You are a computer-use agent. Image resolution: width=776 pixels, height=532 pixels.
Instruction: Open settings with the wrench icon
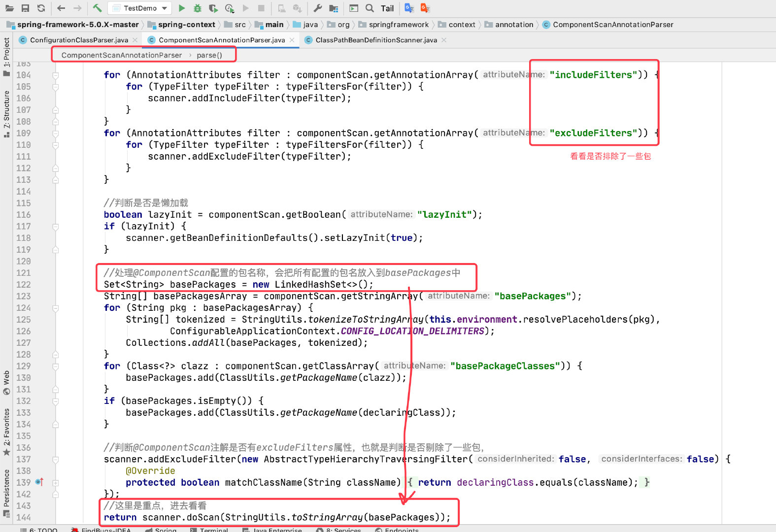(318, 8)
